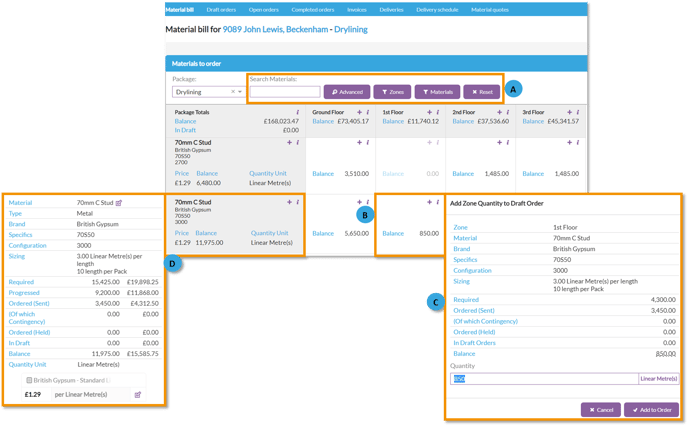The image size is (688, 426).
Task: Click info icon in Ground Floor column header
Action: coord(368,112)
